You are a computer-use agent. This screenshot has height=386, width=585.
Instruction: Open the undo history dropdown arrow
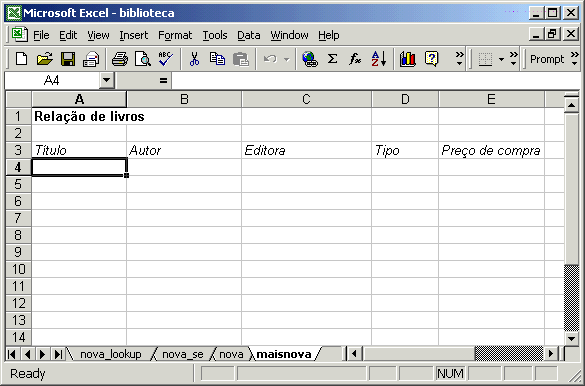click(287, 59)
